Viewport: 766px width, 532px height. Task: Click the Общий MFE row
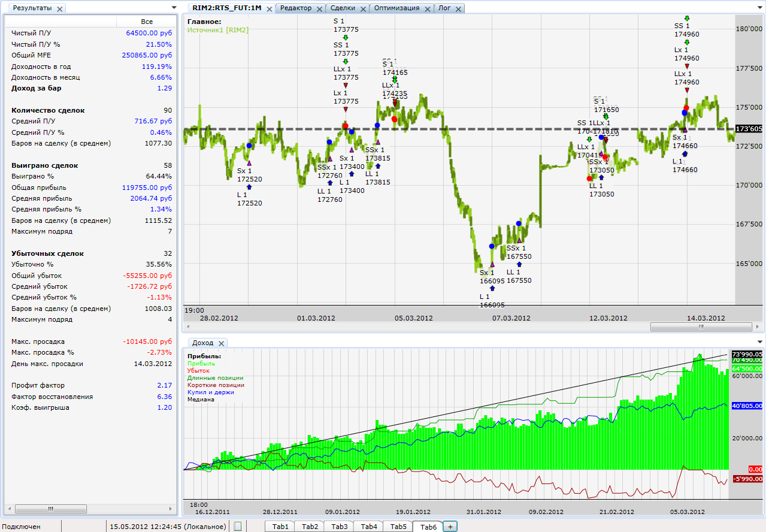click(92, 55)
